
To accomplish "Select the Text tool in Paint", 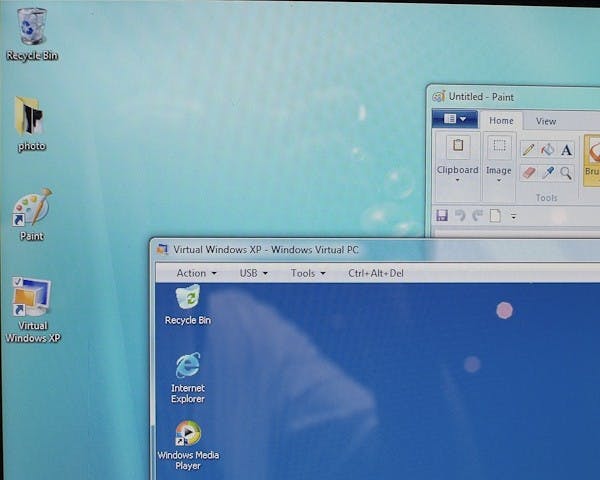I will (567, 150).
